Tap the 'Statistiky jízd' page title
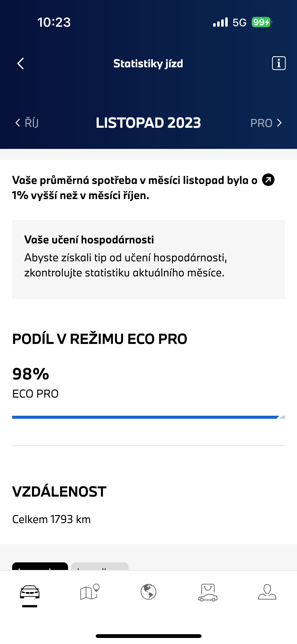 (148, 63)
